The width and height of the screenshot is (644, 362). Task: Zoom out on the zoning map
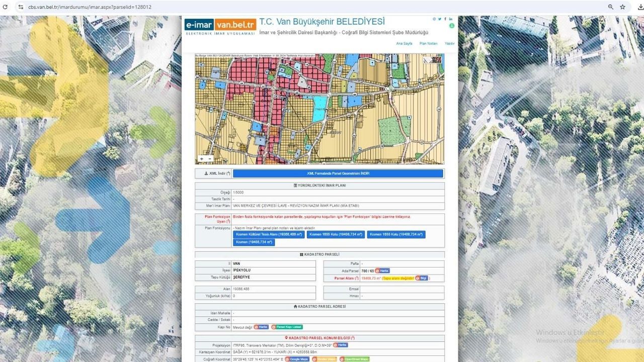(x=210, y=159)
